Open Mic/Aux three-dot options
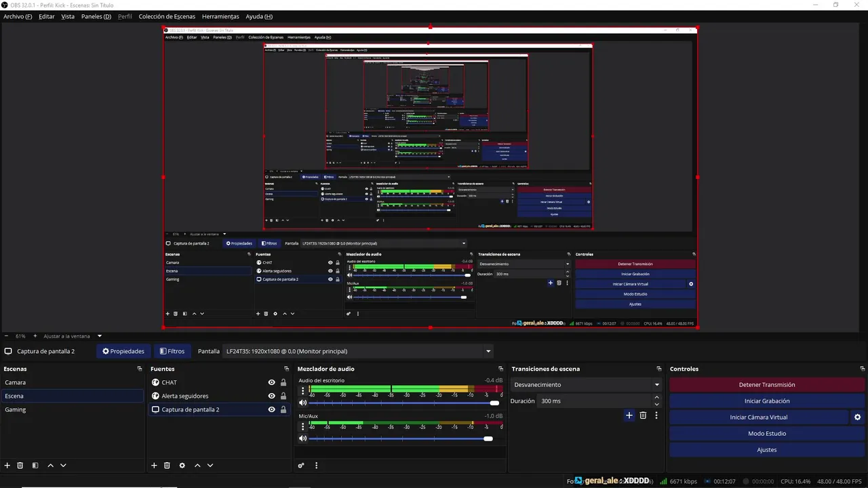 (302, 426)
